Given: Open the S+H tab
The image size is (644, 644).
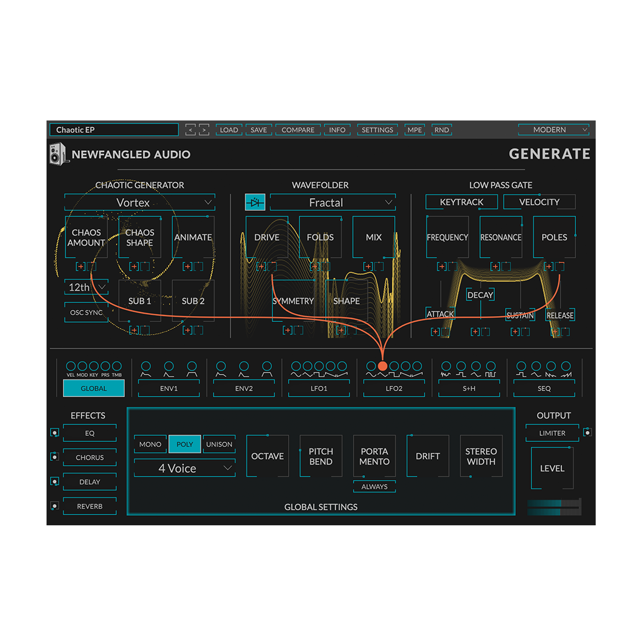Looking at the screenshot, I should coord(469,388).
